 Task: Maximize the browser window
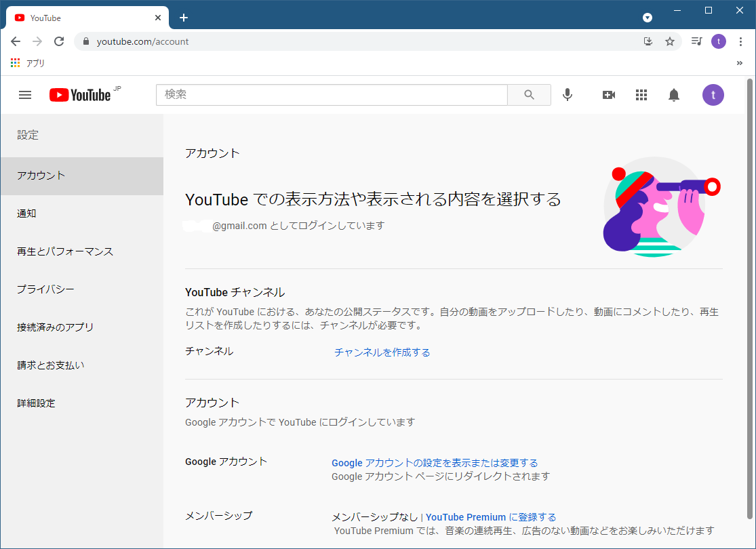(x=709, y=10)
